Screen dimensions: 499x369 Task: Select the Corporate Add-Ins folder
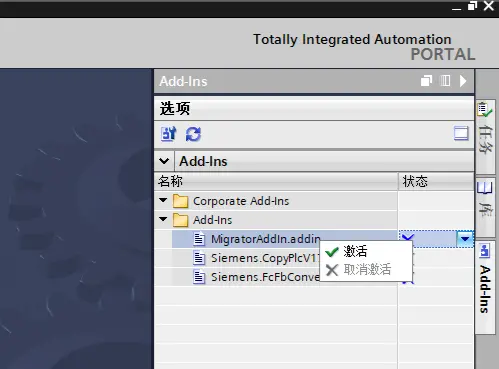241,201
